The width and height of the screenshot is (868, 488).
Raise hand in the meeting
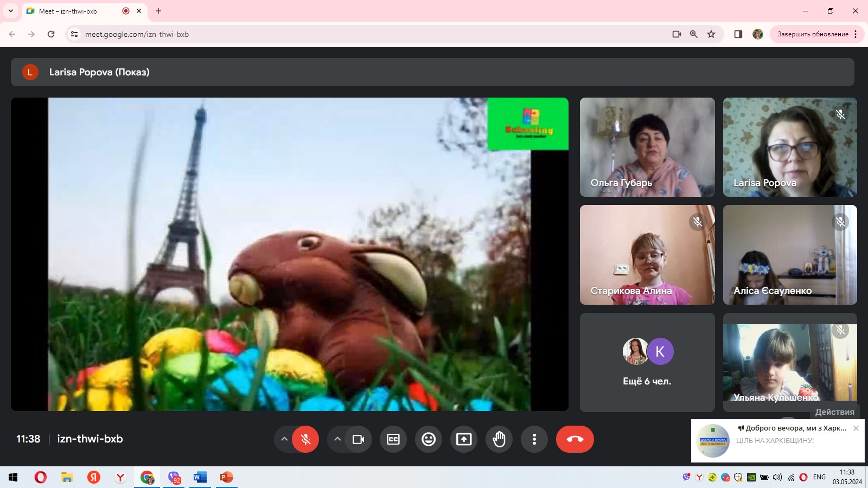pos(499,439)
